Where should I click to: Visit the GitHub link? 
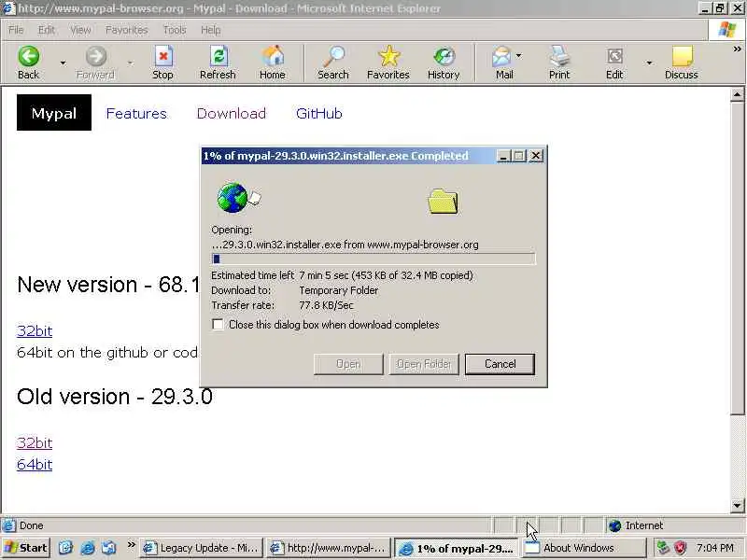319,113
